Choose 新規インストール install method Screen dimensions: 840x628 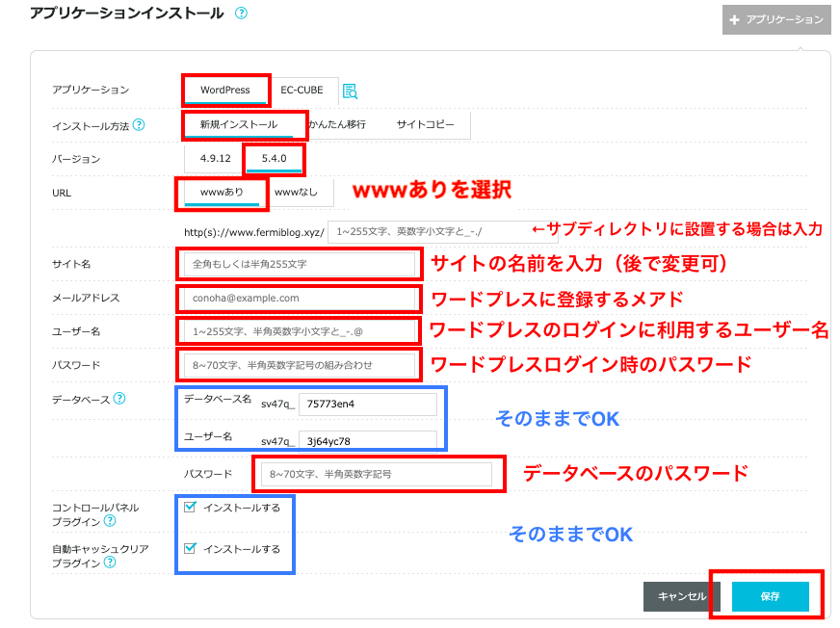click(x=238, y=125)
